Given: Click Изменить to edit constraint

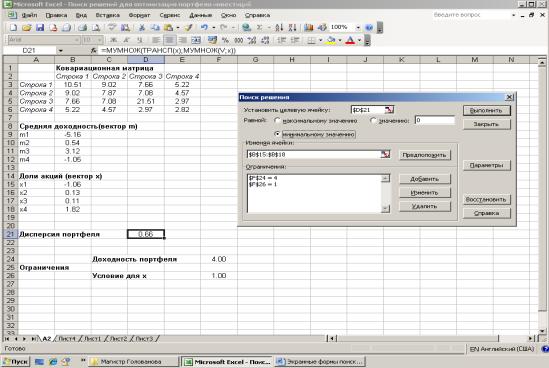Looking at the screenshot, I should click(424, 193).
